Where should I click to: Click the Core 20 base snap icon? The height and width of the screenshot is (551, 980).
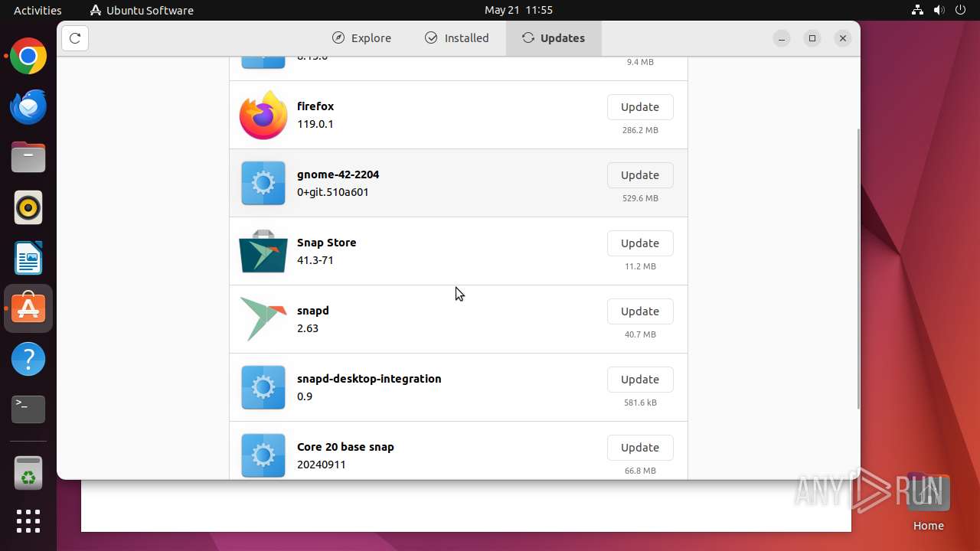(x=263, y=455)
